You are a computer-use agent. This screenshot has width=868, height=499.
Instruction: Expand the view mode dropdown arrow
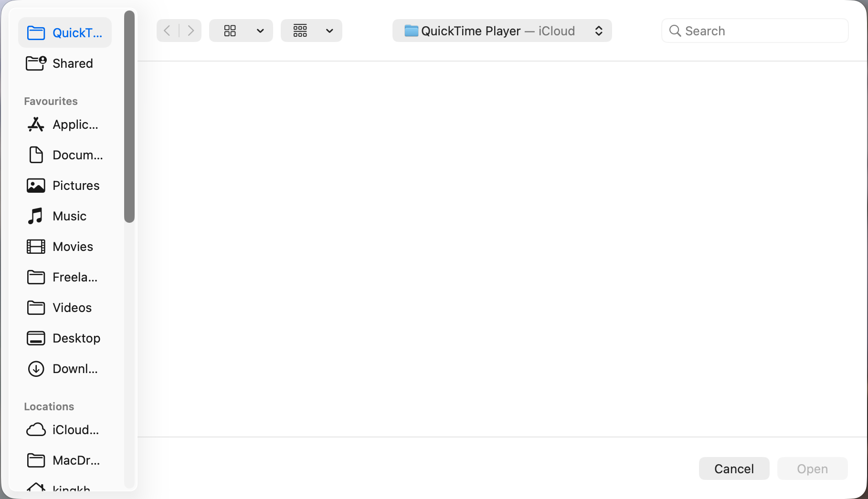pyautogui.click(x=260, y=31)
